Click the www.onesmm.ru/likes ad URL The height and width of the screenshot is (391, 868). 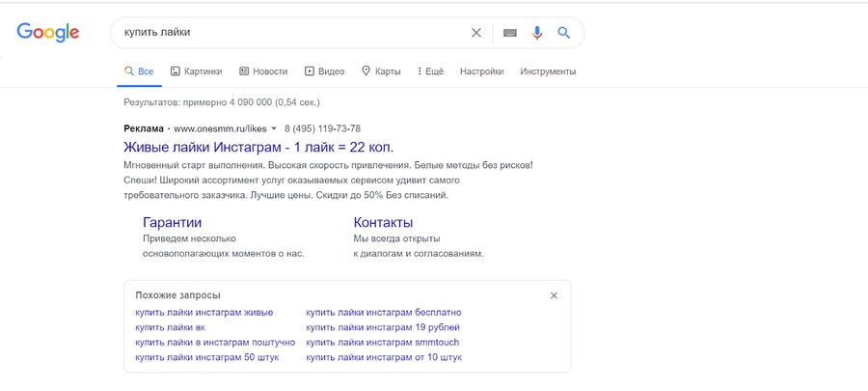tap(220, 129)
